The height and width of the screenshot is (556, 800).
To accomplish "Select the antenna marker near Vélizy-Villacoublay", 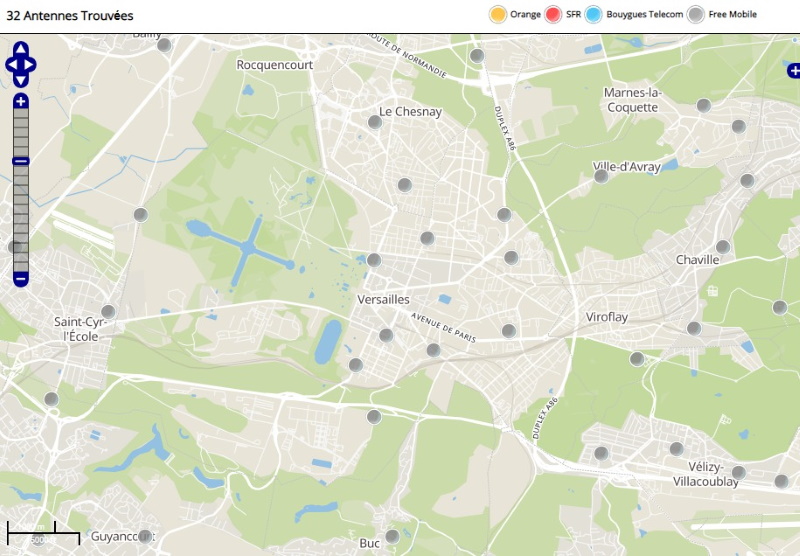I will click(739, 472).
